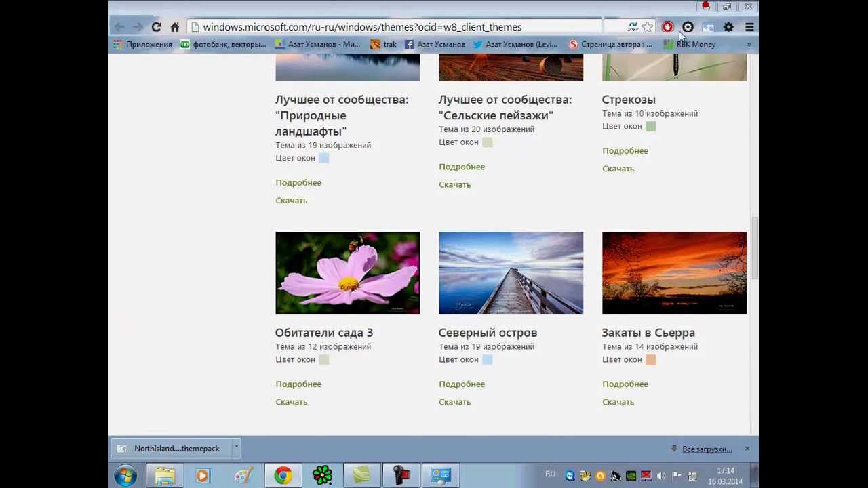Click the Закаты в Сьерра orange color swatch
The width and height of the screenshot is (868, 488).
pos(651,360)
